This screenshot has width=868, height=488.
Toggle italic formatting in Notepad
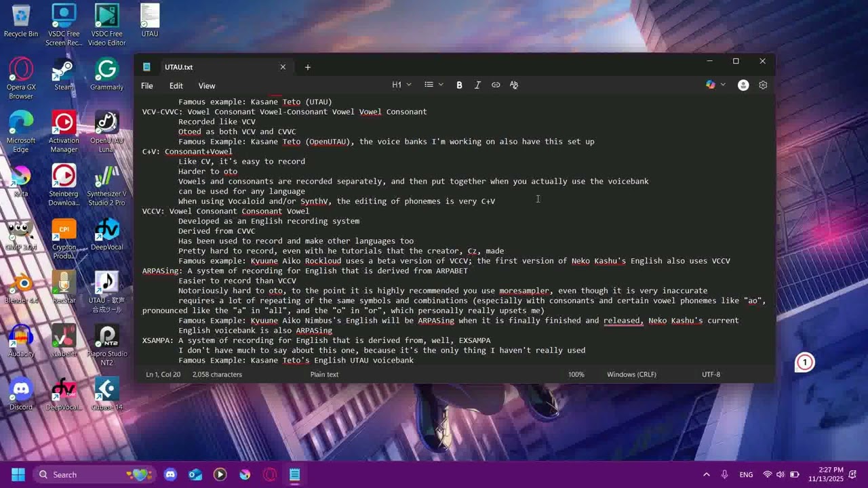[x=477, y=85]
